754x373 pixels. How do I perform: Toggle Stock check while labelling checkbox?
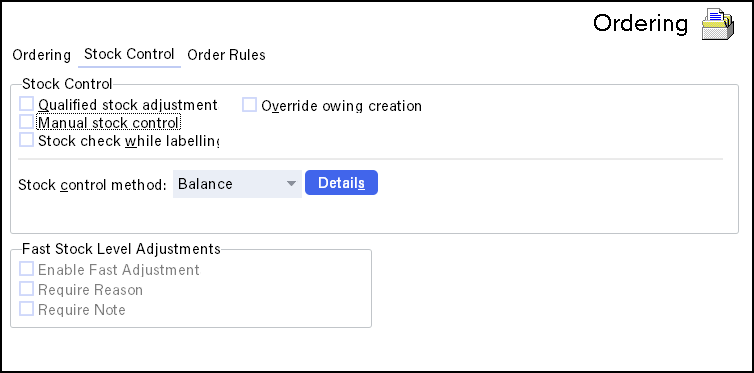[26, 140]
